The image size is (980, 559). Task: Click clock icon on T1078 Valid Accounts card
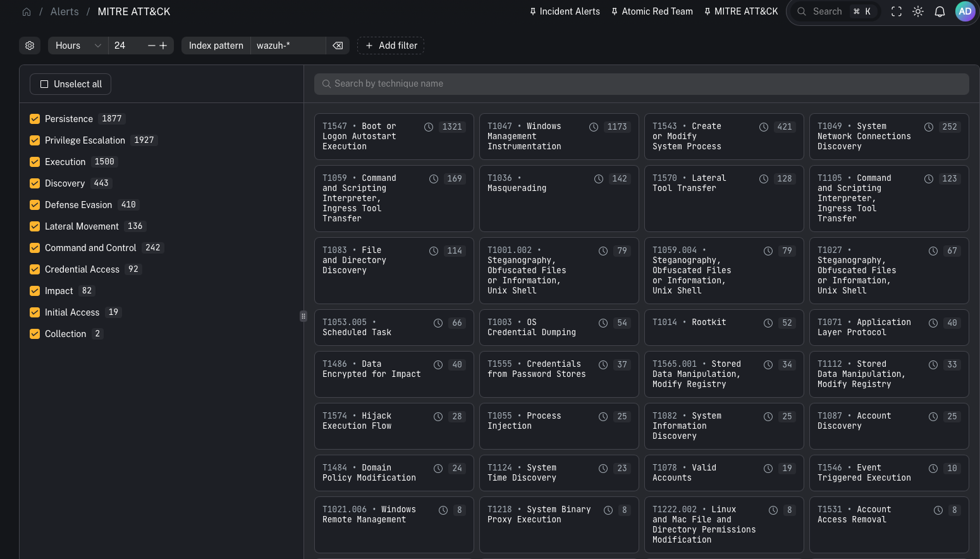[x=768, y=469]
